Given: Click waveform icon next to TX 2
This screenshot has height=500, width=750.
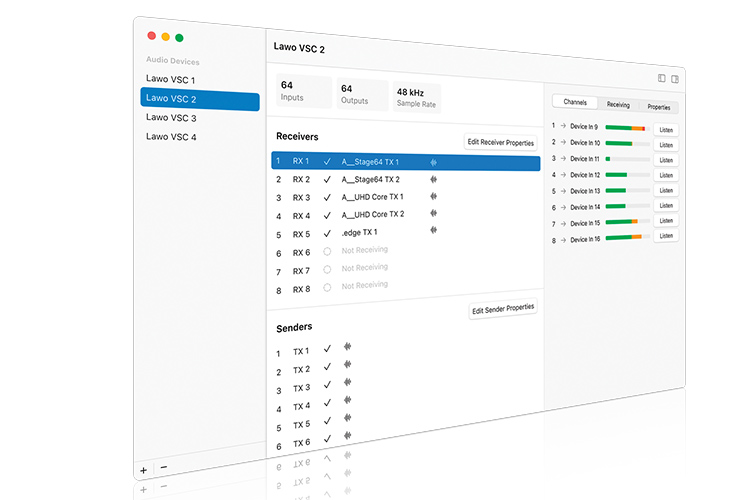Looking at the screenshot, I should [348, 365].
